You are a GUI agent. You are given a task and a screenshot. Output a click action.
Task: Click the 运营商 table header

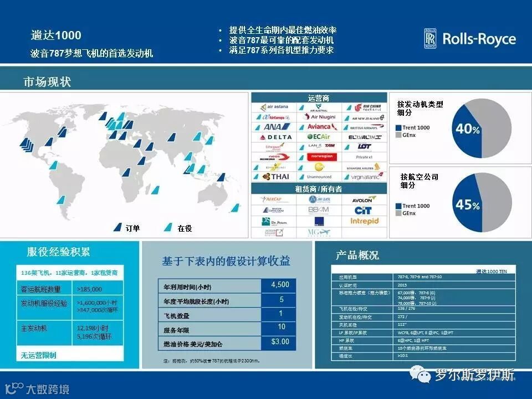click(318, 98)
